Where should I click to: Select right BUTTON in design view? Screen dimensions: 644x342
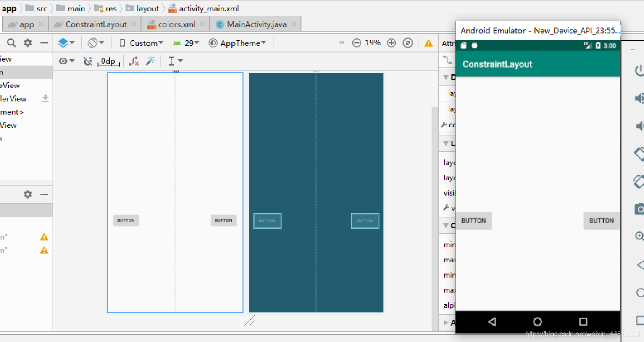coord(223,220)
